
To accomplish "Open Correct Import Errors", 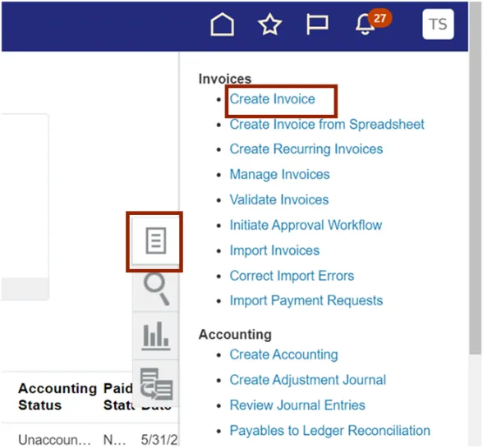I will click(x=292, y=276).
